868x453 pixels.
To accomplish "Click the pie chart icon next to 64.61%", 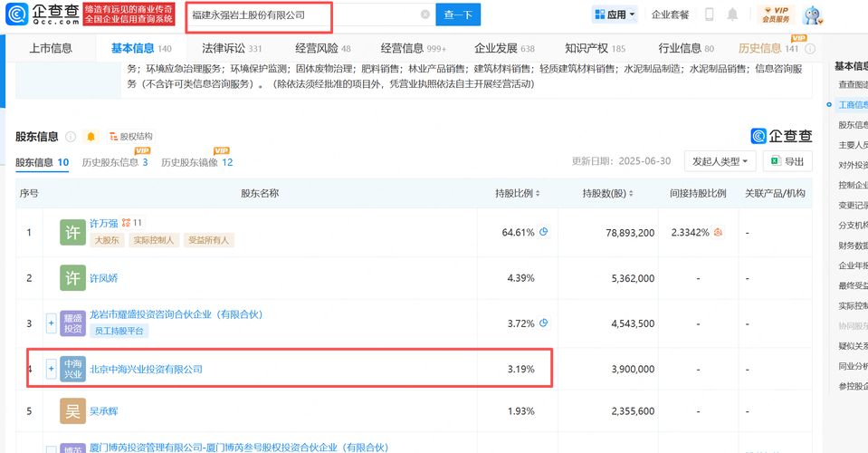I will pos(544,232).
